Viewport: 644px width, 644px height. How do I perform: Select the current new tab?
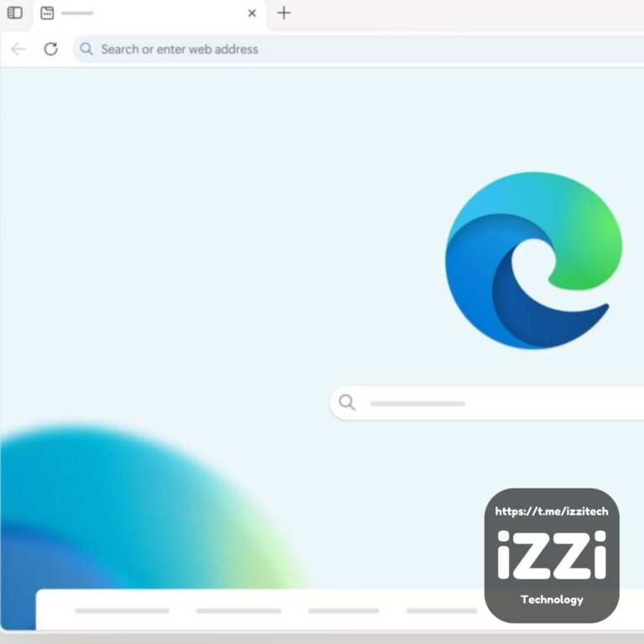(x=149, y=14)
